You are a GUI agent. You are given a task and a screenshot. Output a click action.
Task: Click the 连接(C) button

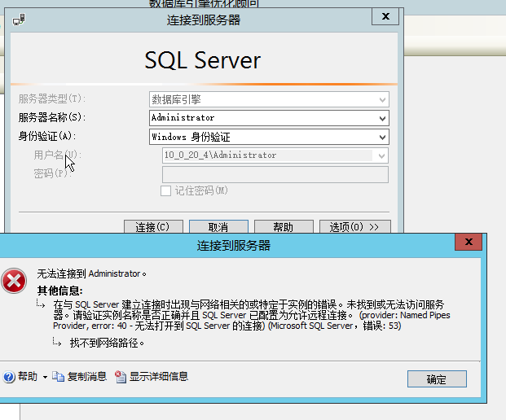[153, 226]
